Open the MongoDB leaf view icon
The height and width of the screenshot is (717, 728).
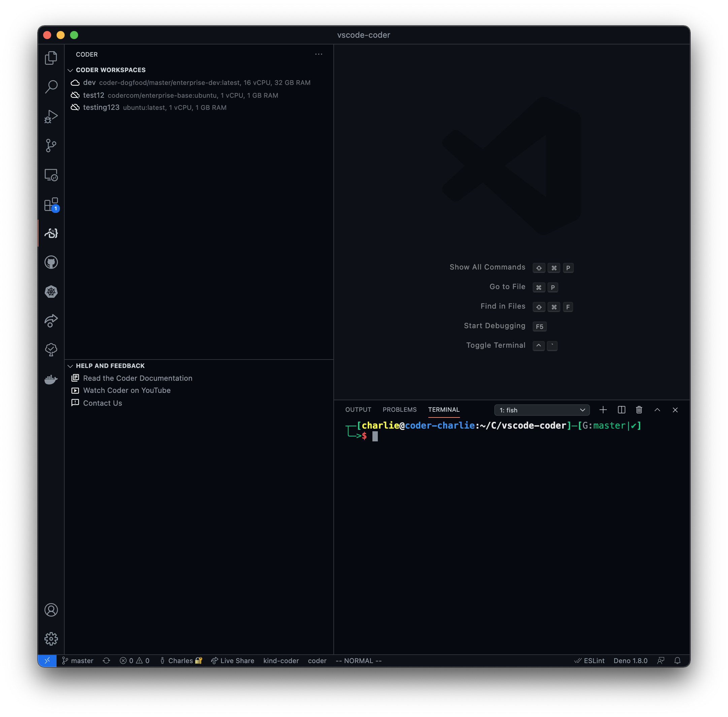[x=51, y=350]
